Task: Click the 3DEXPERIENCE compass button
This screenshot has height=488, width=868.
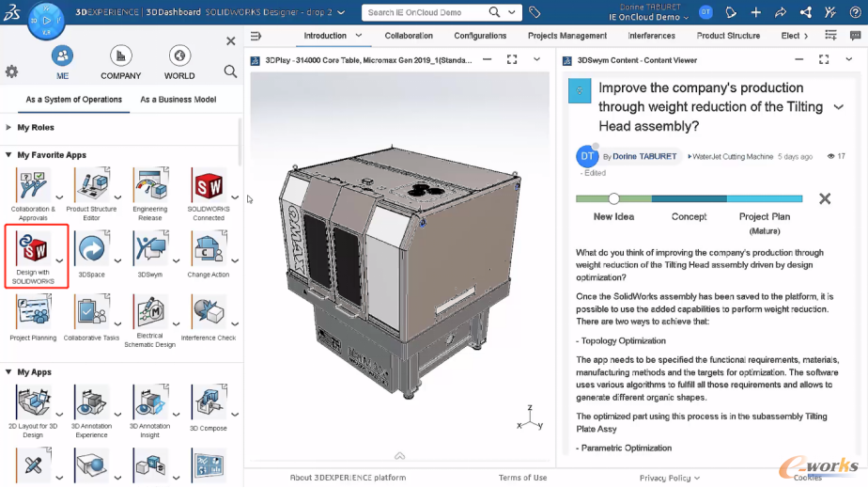Action: tap(46, 20)
